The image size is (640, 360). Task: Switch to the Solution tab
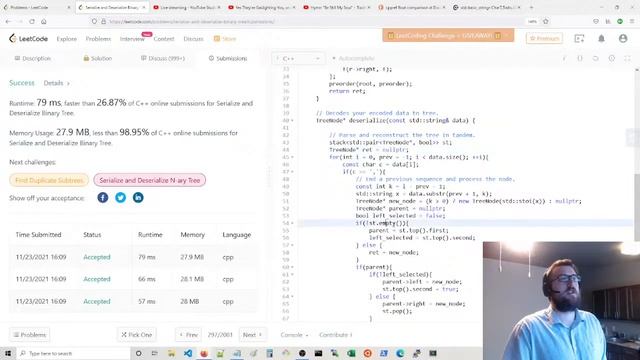(98, 58)
